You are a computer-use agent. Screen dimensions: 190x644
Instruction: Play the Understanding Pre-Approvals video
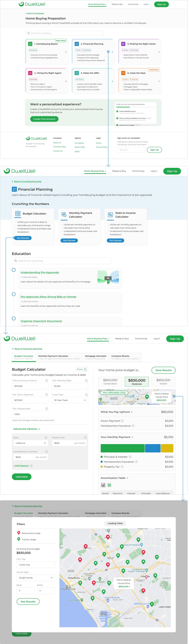108,278
